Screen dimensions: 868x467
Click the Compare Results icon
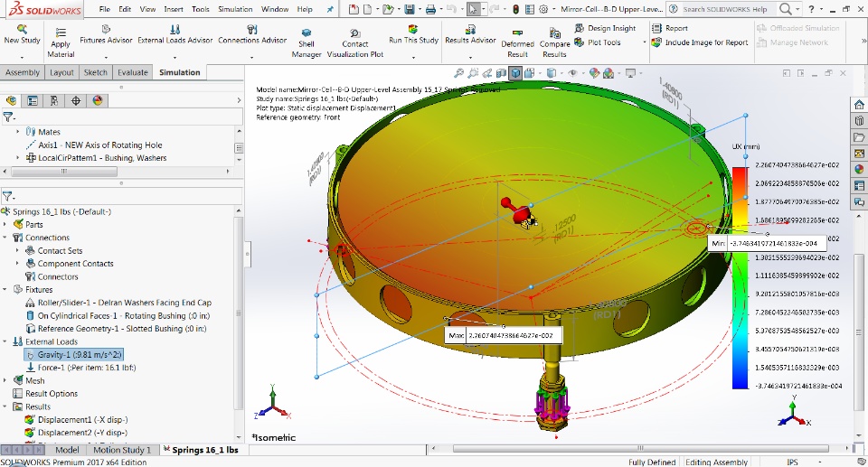[x=555, y=32]
